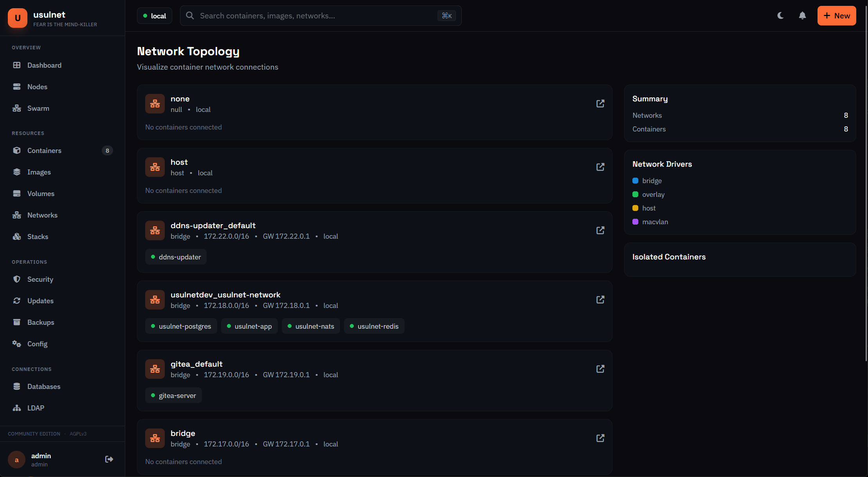Open the Stacks page
Image resolution: width=868 pixels, height=477 pixels.
click(38, 236)
